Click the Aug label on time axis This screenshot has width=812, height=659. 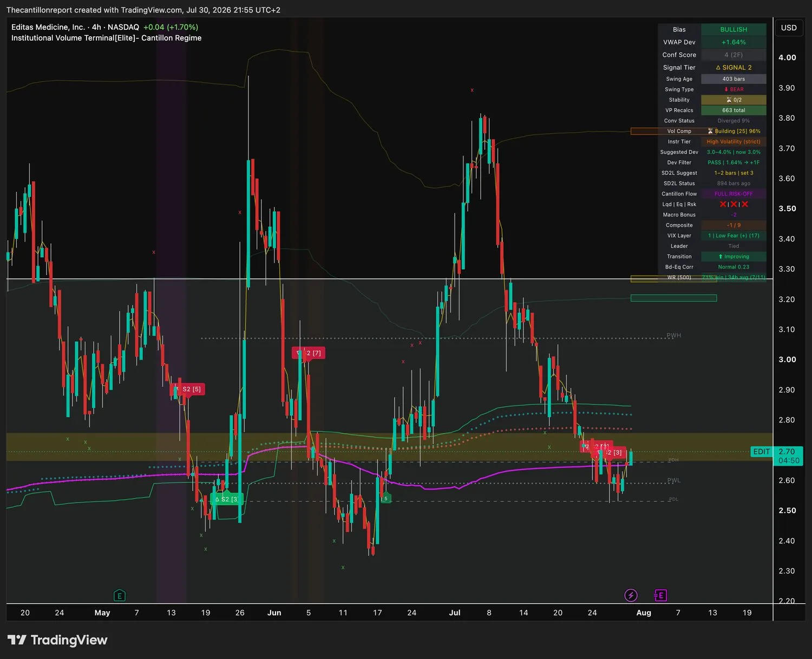pos(644,612)
